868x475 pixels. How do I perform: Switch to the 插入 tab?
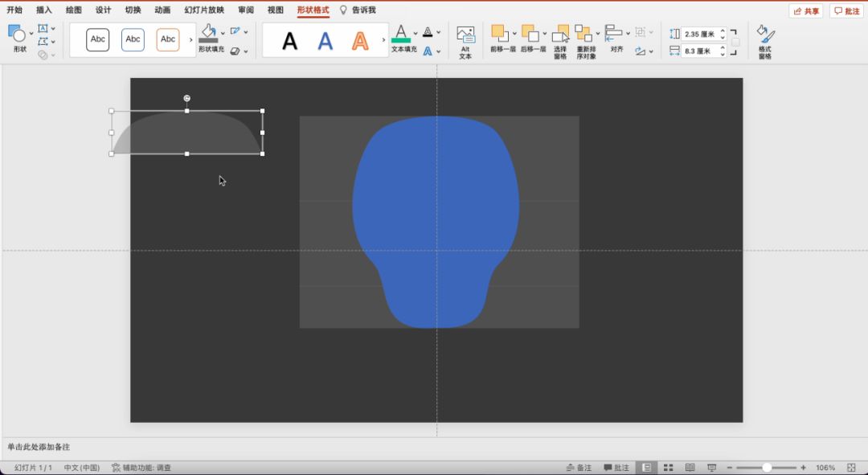tap(43, 10)
